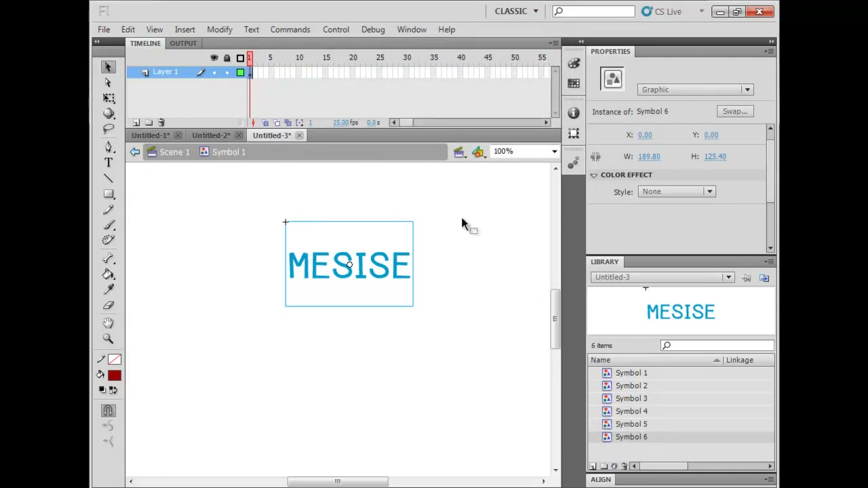Select the Text tool in the toolbar
Viewport: 868px width, 488px height.
[108, 163]
